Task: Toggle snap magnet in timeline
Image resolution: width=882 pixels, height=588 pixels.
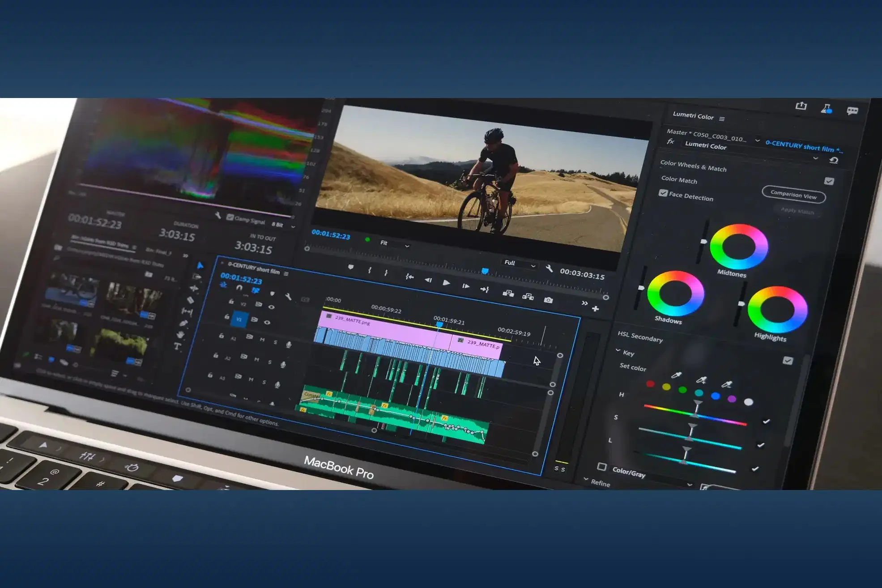Action: (x=239, y=288)
